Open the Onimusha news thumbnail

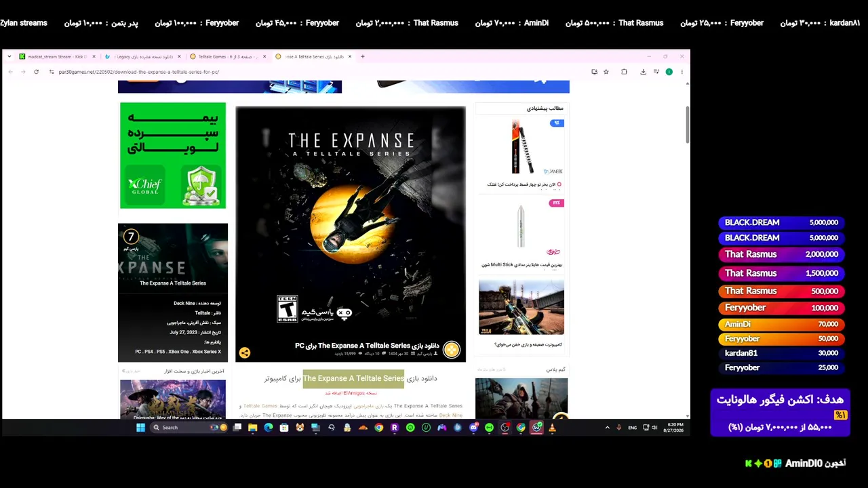coord(173,399)
